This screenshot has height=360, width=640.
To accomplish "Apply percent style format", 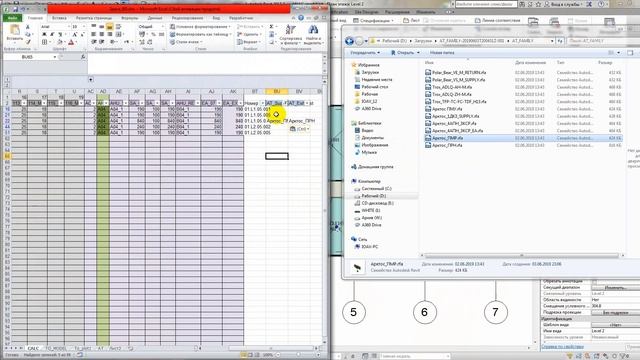I will (x=153, y=34).
